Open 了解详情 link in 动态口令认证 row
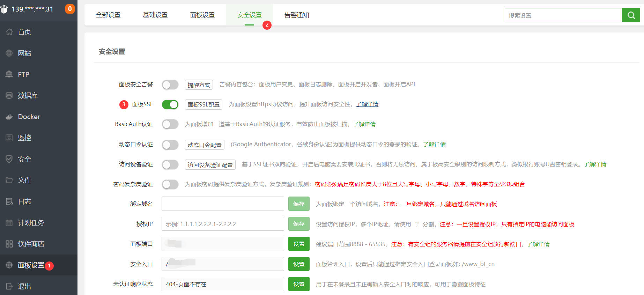644x295 pixels. pyautogui.click(x=435, y=145)
